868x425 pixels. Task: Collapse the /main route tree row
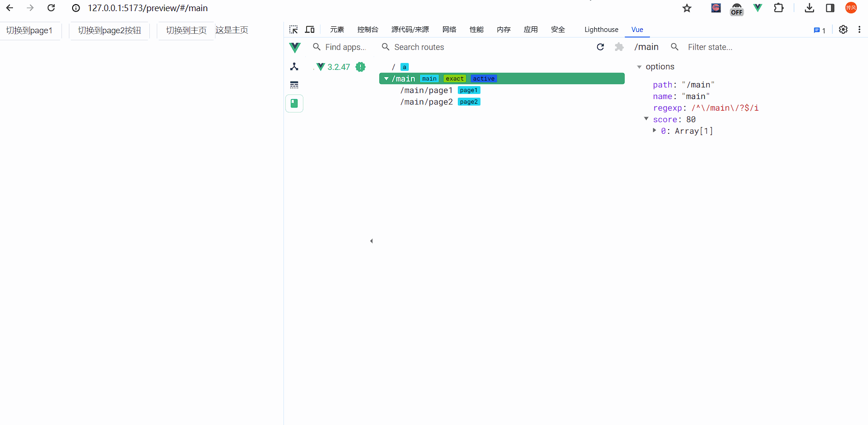click(x=386, y=79)
